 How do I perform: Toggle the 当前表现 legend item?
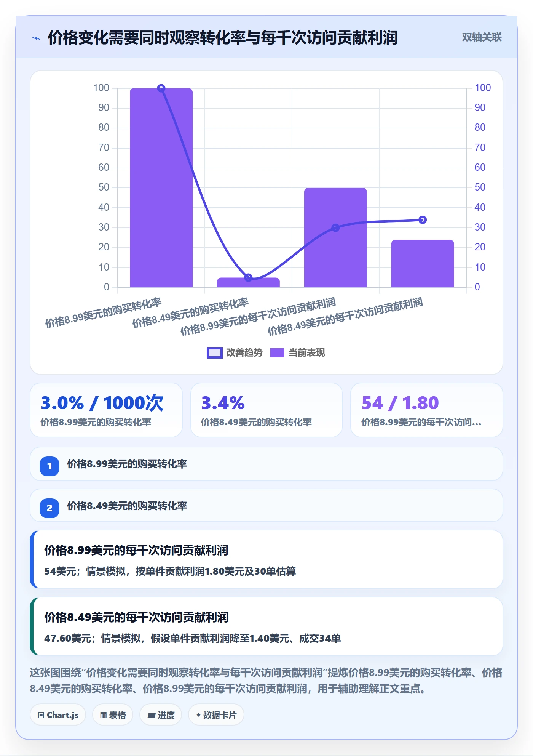[x=298, y=353]
